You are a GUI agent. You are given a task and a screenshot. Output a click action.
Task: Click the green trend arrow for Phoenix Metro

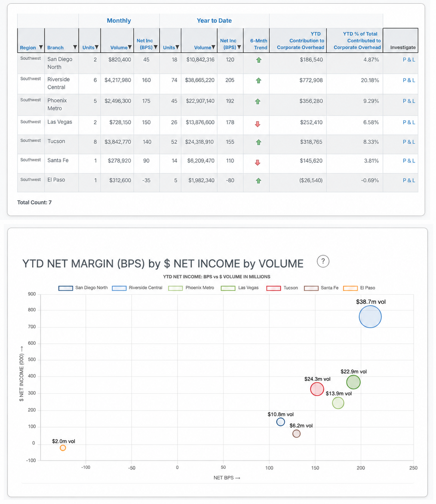coord(258,101)
